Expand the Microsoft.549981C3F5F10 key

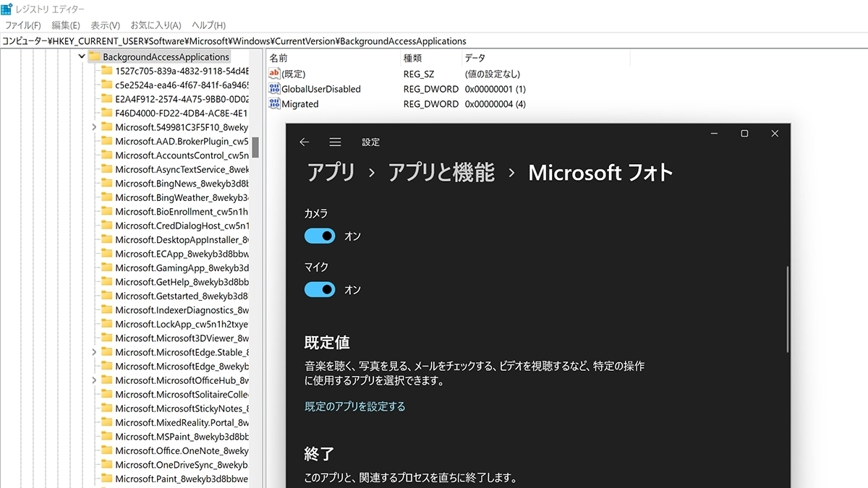click(95, 127)
